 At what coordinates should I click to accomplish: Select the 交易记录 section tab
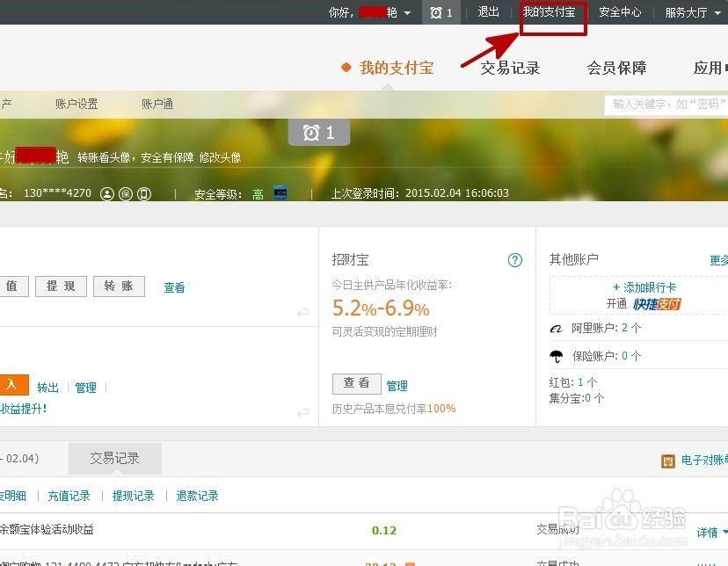pos(114,459)
